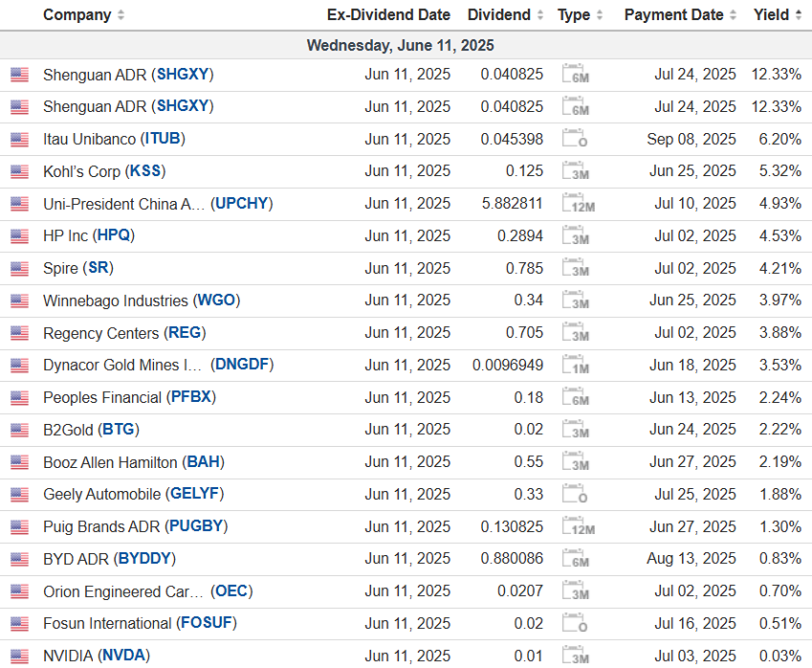Click Dynacor Gold Mines 1M calendar icon
Image resolution: width=812 pixels, height=668 pixels.
pos(576,365)
